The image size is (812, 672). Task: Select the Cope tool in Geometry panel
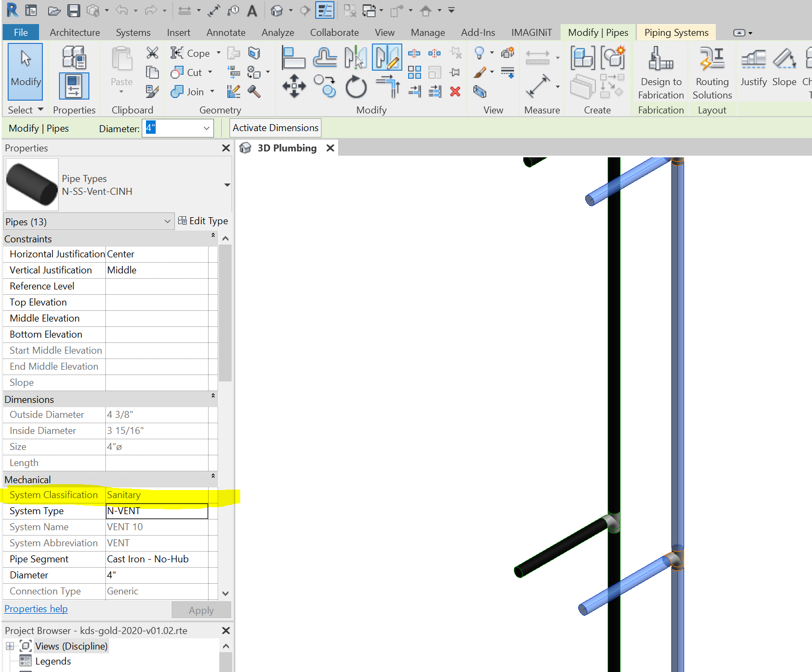click(x=194, y=52)
